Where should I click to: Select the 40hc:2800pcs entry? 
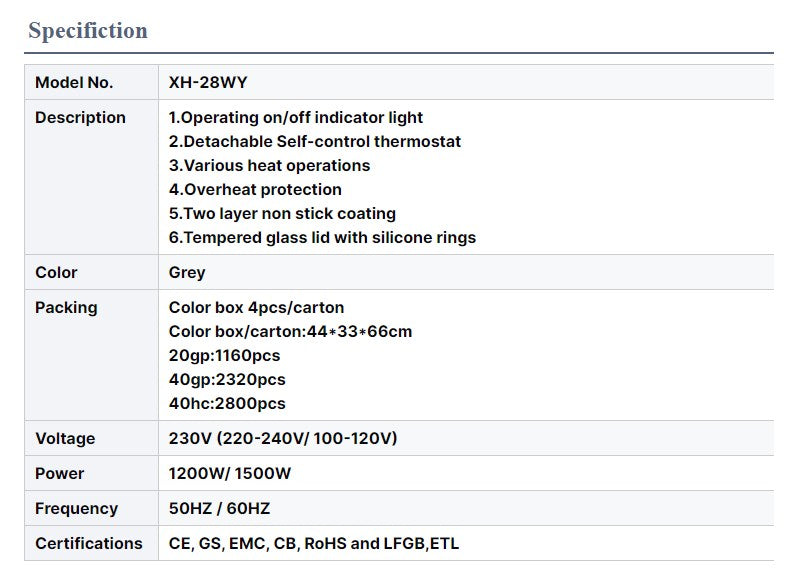tap(227, 403)
